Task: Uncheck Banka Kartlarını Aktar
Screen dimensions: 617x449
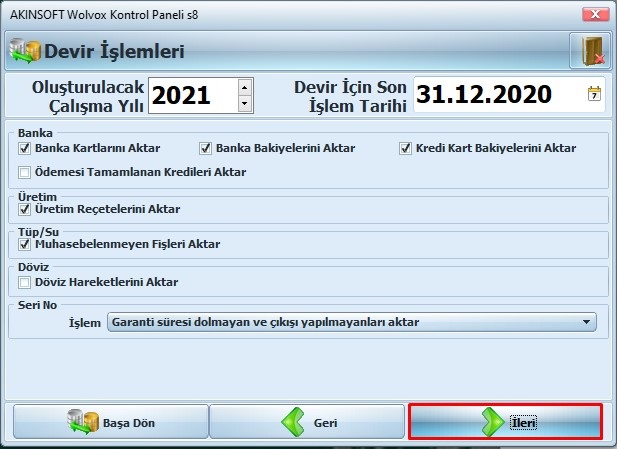Action: [24, 148]
